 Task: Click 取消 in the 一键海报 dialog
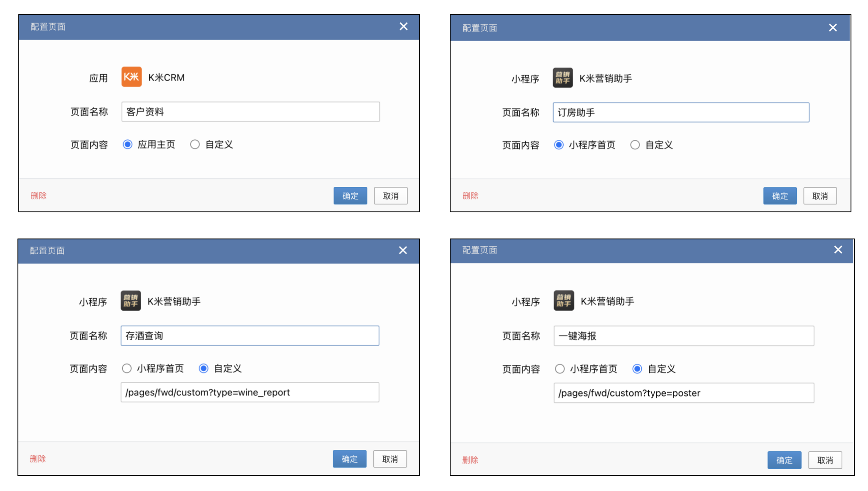(x=825, y=460)
